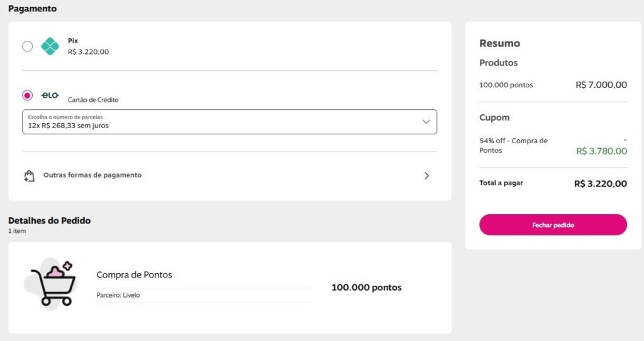Click the shopping bag icon for other payments
Screen dimensions: 644x341
[x=29, y=176]
